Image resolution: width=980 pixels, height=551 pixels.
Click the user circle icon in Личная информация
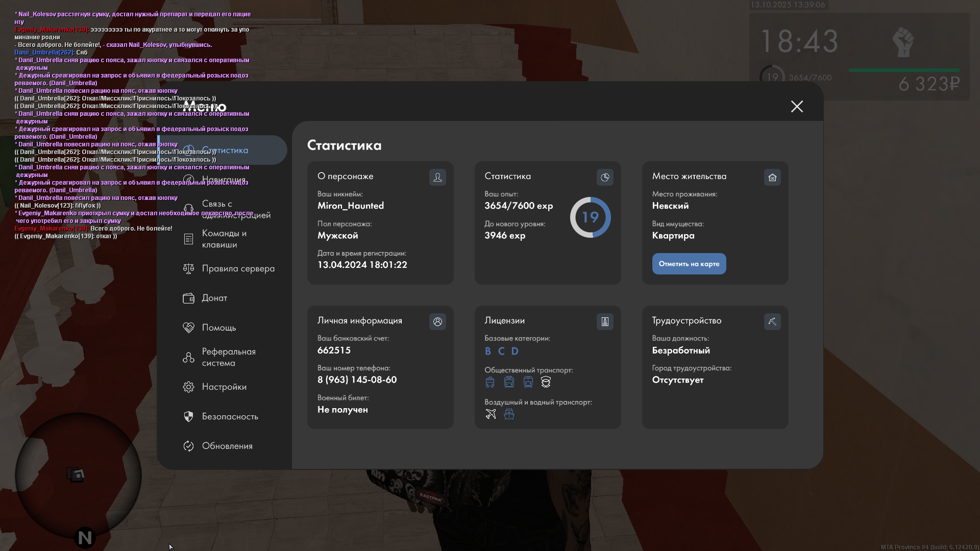pos(437,322)
